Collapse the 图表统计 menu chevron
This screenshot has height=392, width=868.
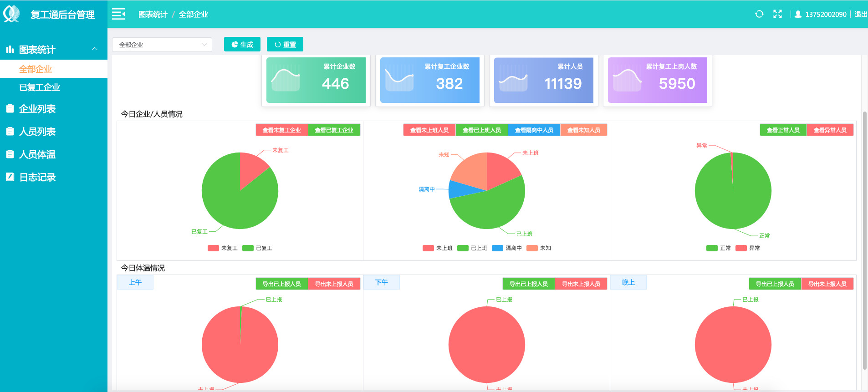(95, 49)
